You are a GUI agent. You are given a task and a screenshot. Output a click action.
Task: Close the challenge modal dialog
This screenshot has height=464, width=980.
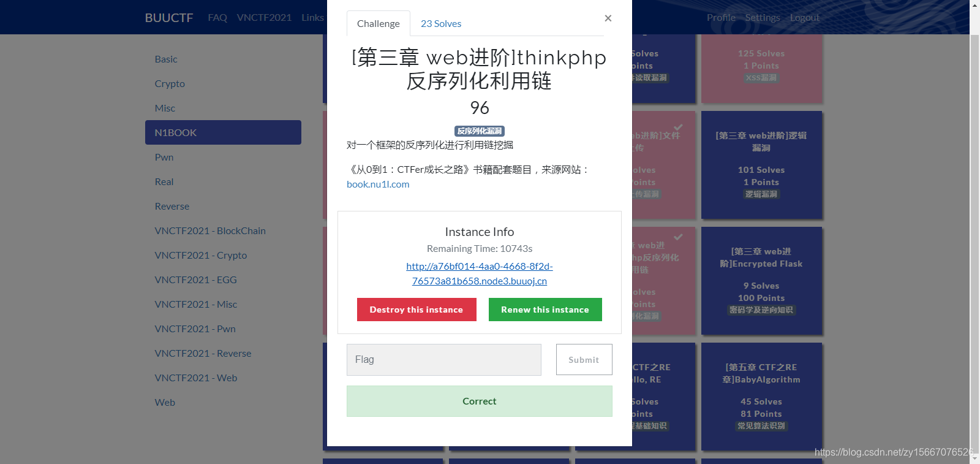point(608,18)
